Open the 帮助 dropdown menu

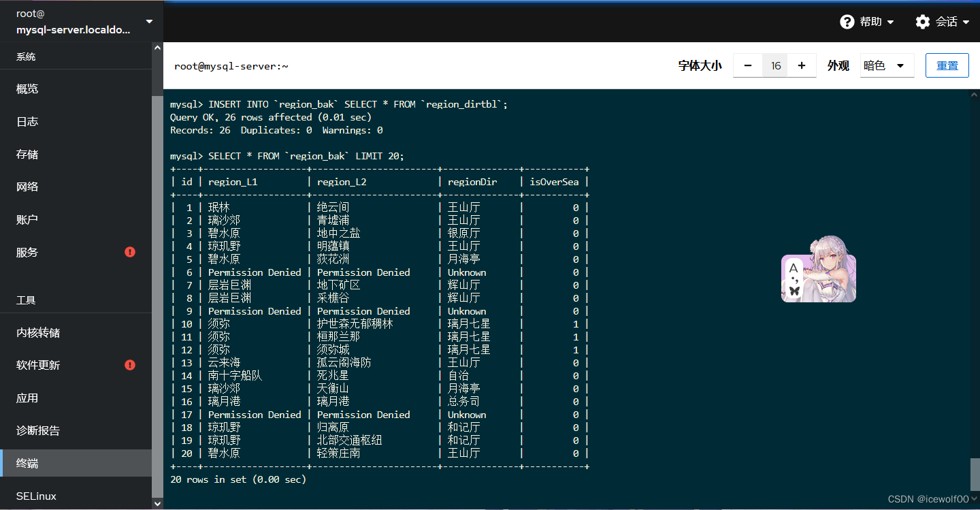pos(867,22)
